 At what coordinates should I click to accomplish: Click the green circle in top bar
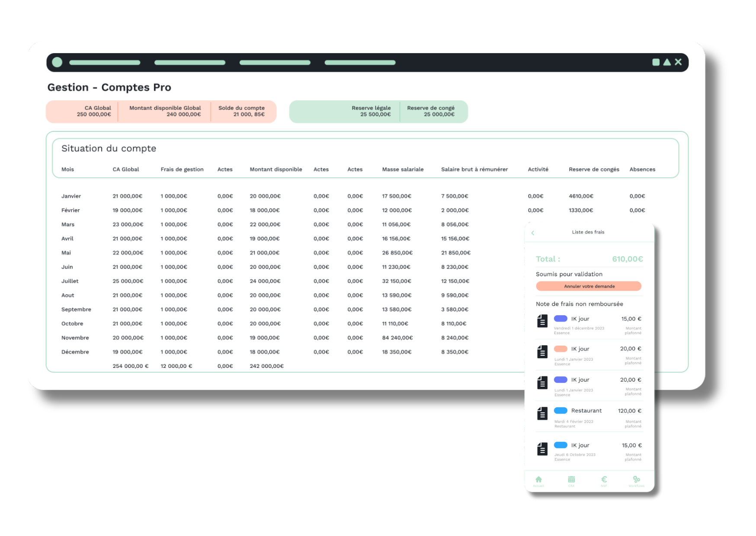click(x=57, y=62)
